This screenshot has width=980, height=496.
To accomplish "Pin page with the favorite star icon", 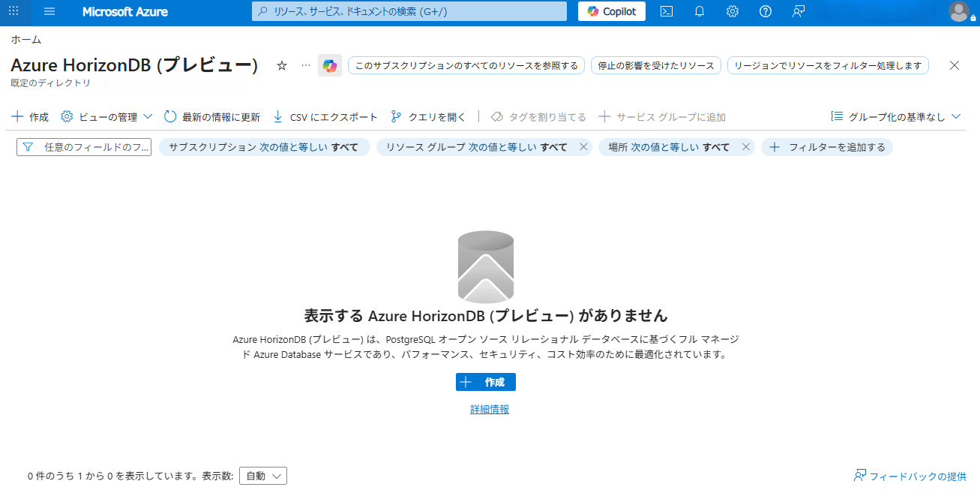I will click(282, 66).
